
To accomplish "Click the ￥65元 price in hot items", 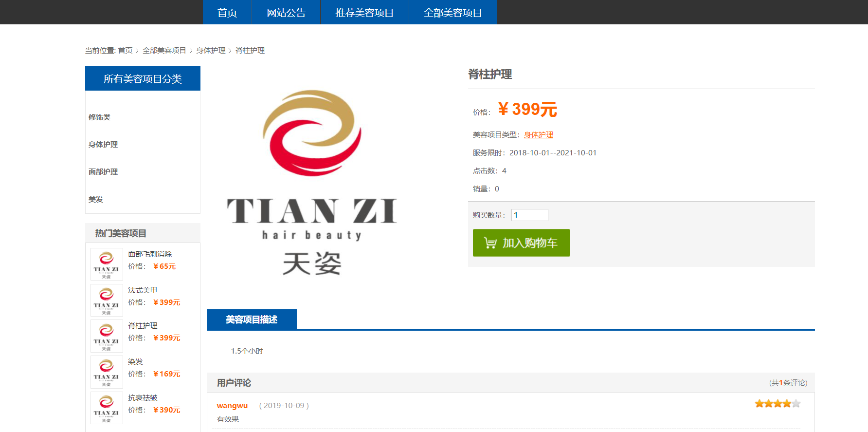I will 164,266.
